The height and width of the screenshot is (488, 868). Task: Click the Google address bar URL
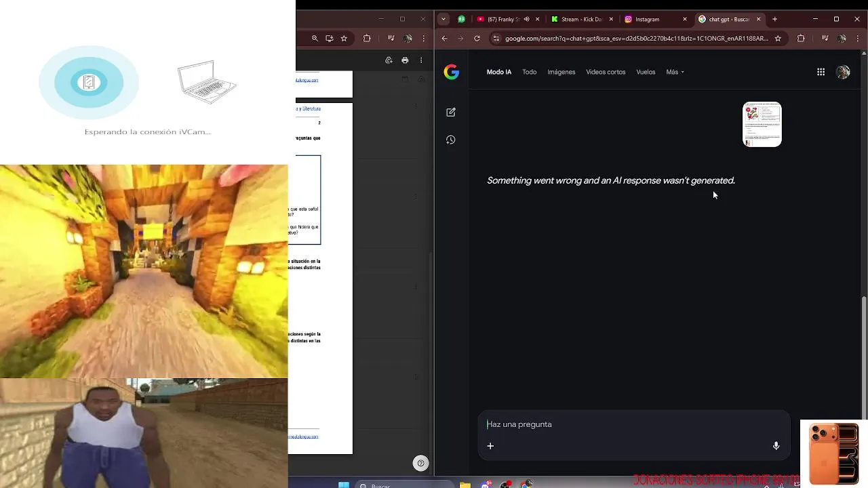click(x=636, y=39)
